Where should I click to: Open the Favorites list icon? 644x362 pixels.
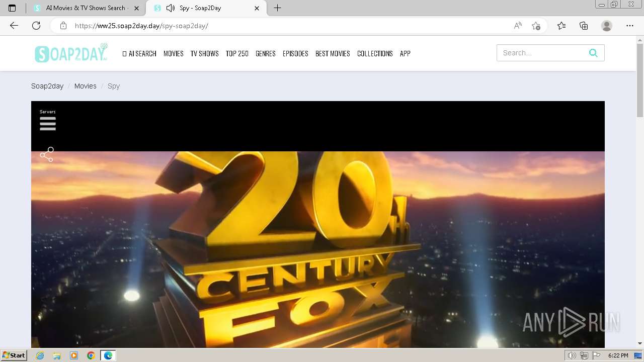(x=561, y=26)
